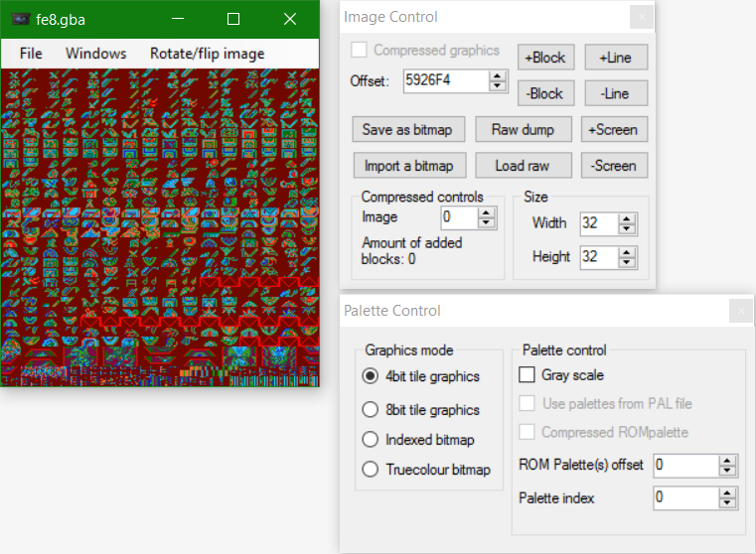756x554 pixels.
Task: Select 8bit tile graphics mode
Action: [x=371, y=409]
